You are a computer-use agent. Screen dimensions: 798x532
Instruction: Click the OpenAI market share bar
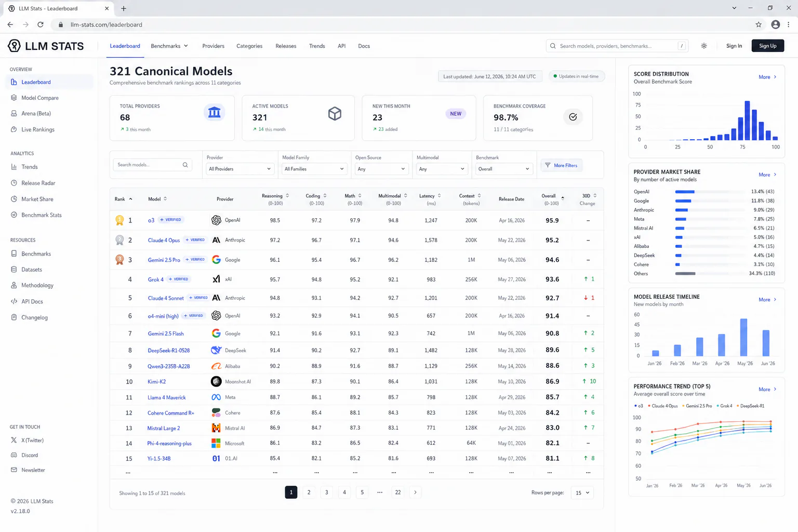coord(685,192)
